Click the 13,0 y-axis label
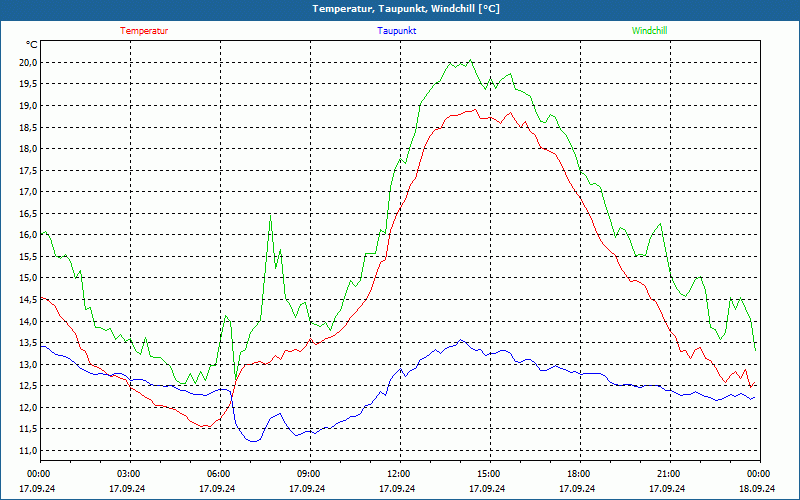The height and width of the screenshot is (500, 800). pyautogui.click(x=28, y=364)
